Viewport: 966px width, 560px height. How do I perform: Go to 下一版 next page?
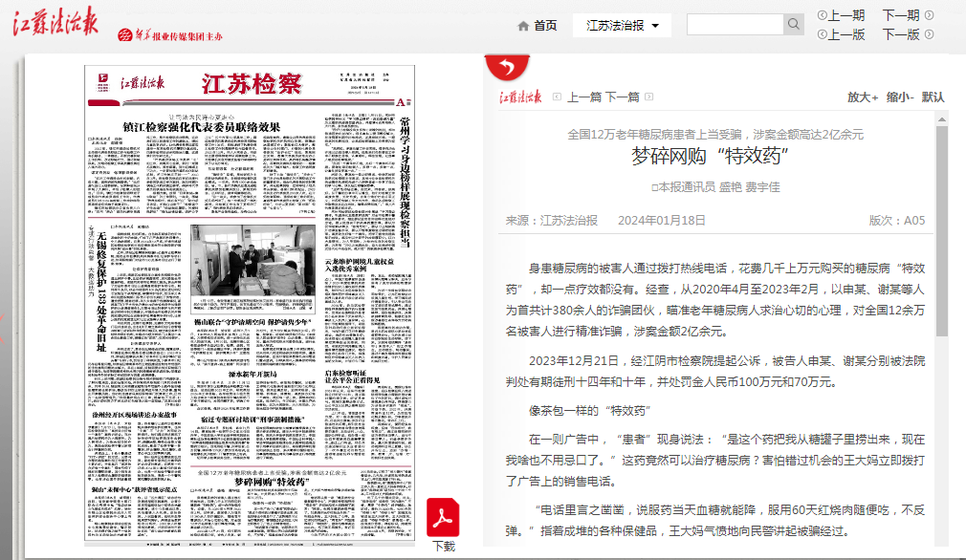point(901,34)
